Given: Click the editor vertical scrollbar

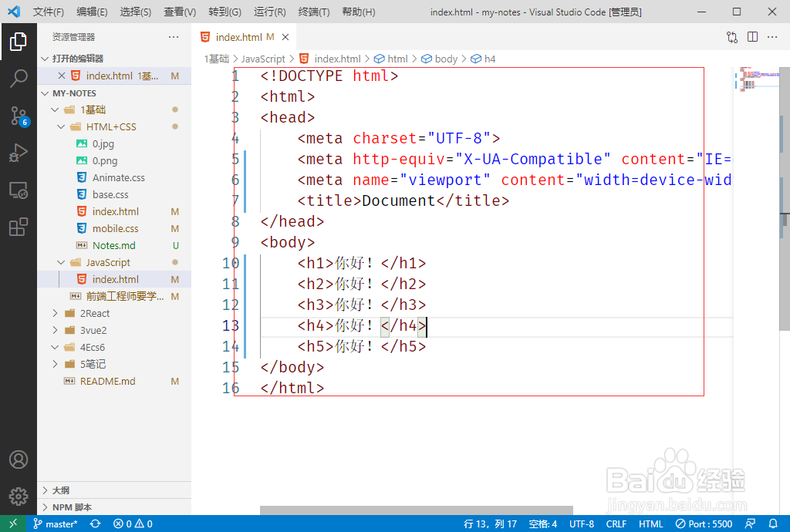Looking at the screenshot, I should click(x=785, y=199).
